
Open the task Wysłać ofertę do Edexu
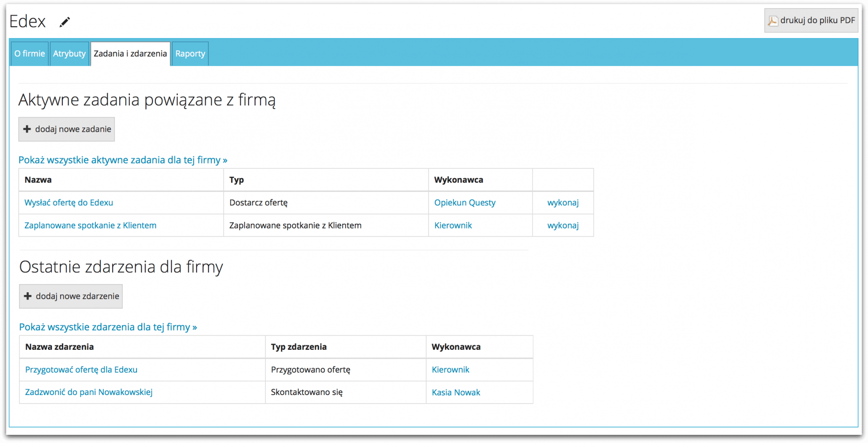click(x=68, y=202)
